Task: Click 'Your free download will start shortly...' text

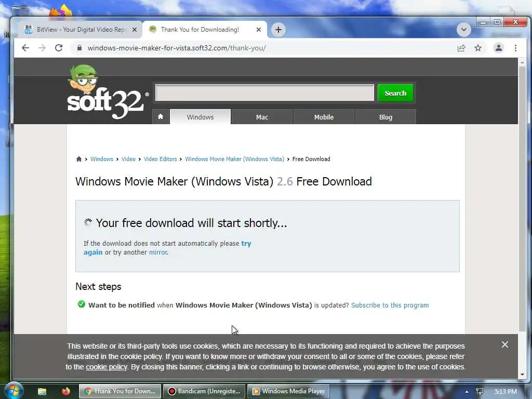Action: point(191,223)
